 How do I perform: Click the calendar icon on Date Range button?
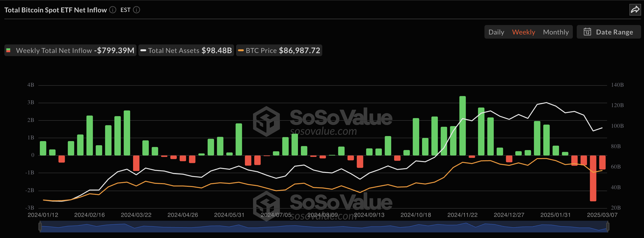tap(588, 32)
